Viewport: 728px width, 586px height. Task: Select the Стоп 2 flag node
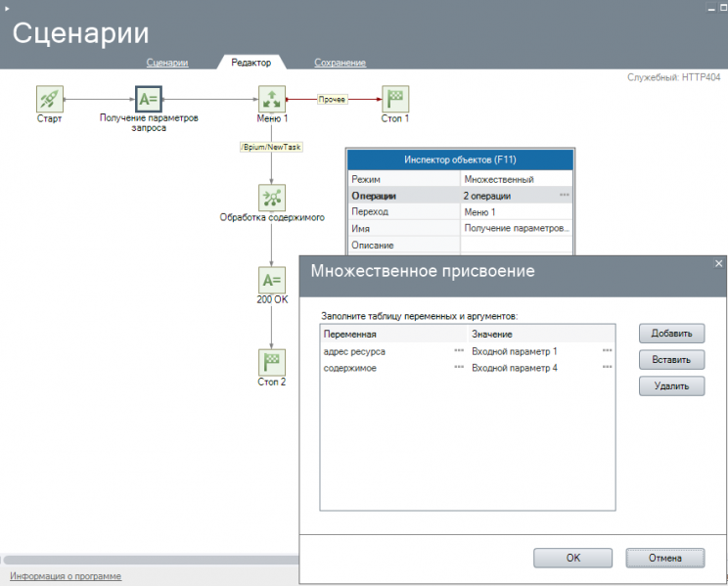pyautogui.click(x=272, y=362)
